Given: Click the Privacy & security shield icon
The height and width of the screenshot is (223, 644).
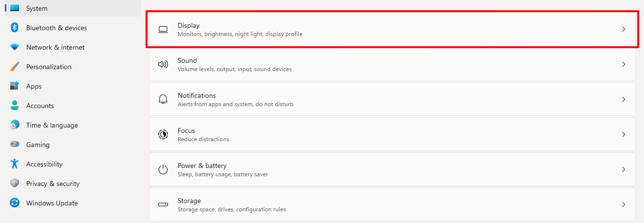Looking at the screenshot, I should [x=15, y=184].
